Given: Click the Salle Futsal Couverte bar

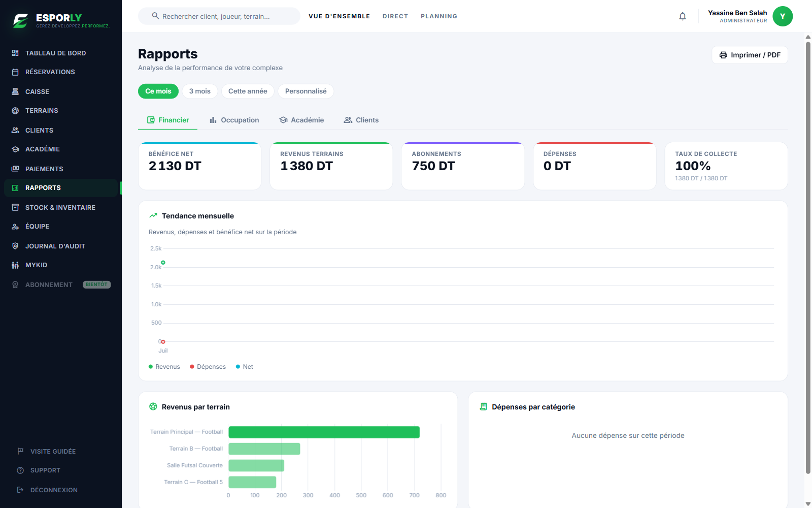Looking at the screenshot, I should click(x=256, y=466).
